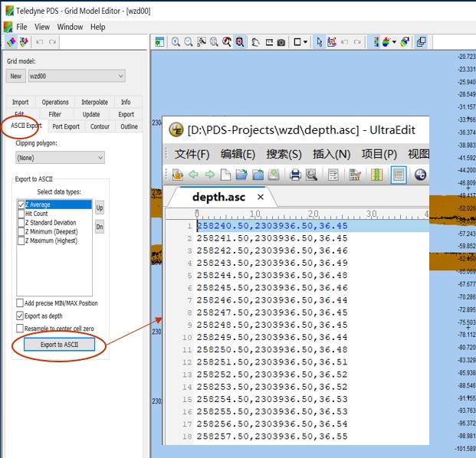
Task: Click the zoom in magnifier icon
Action: click(176, 42)
